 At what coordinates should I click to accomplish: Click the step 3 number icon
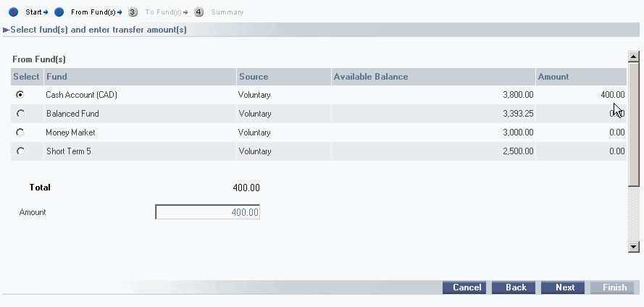[x=133, y=12]
